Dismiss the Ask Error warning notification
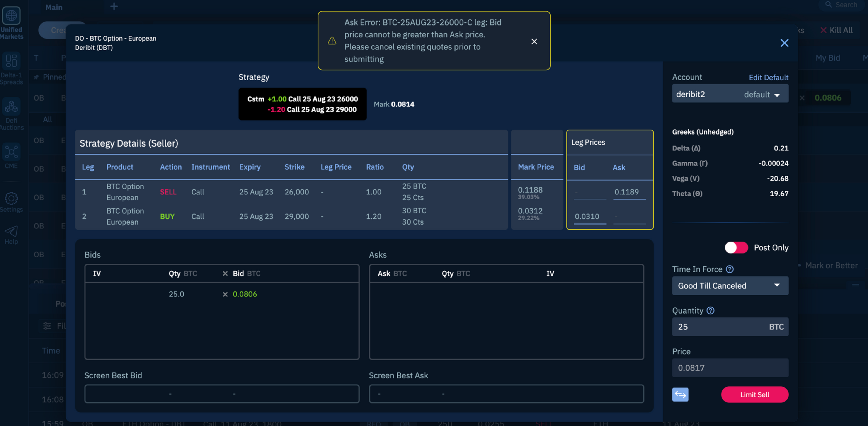The image size is (868, 426). click(x=534, y=41)
